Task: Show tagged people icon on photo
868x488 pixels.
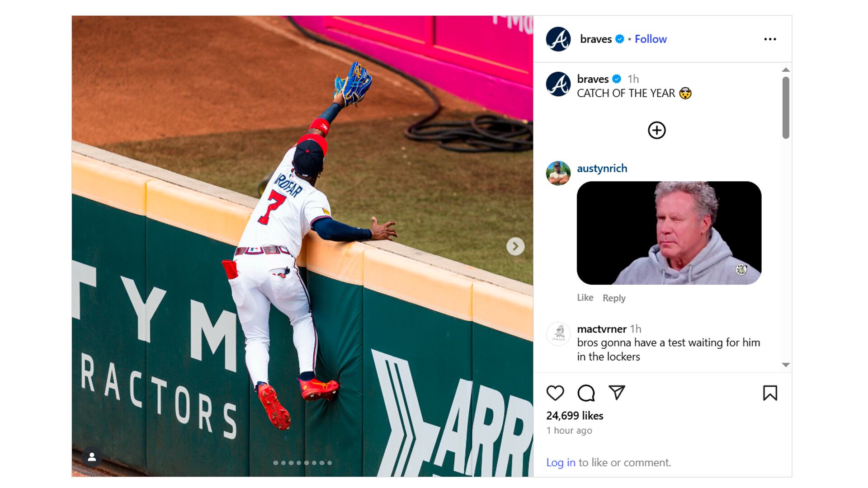Action: (92, 457)
